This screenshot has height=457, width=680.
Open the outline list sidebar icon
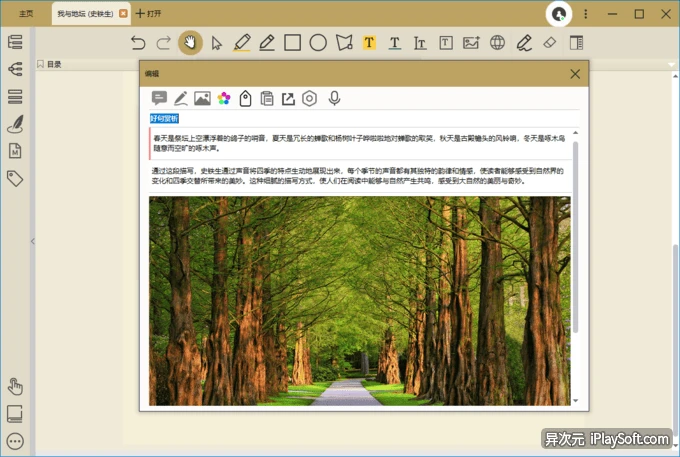pos(15,42)
